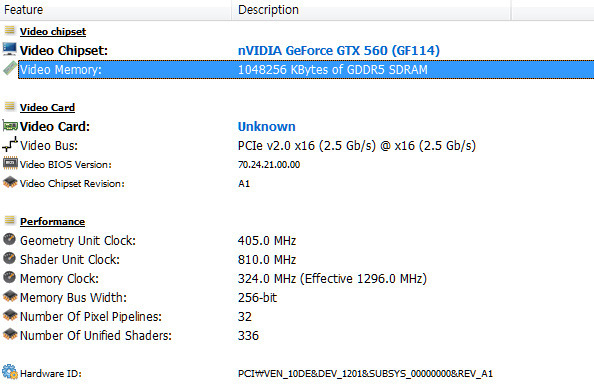Click the 70.24.21.00.00 BIOS version value
The height and width of the screenshot is (387, 594).
(x=269, y=165)
